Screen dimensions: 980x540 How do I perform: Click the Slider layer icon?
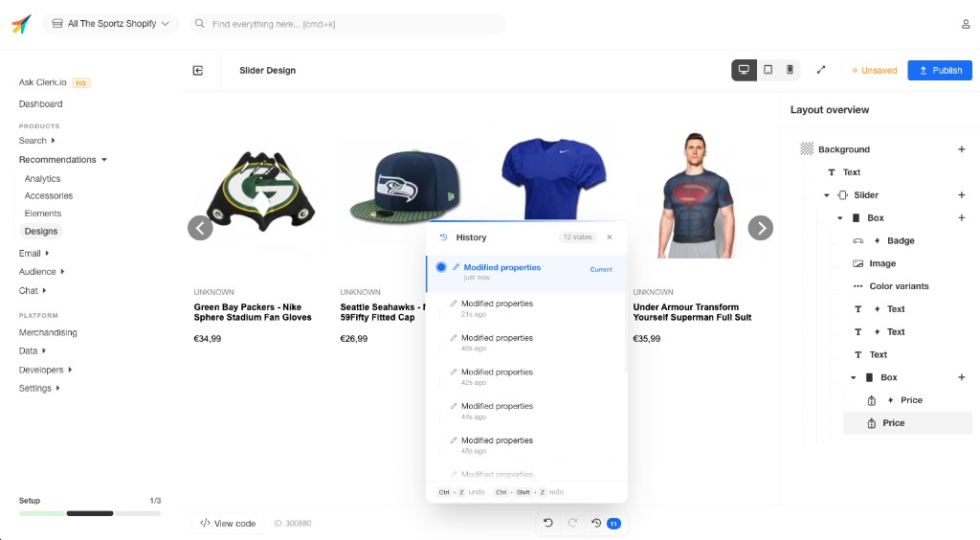coord(842,195)
